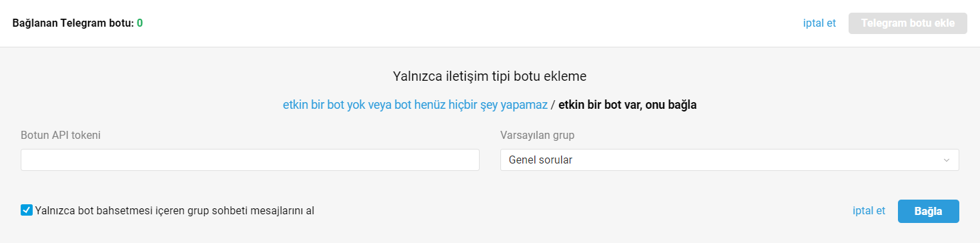This screenshot has height=243, width=980.
Task: Click the greyed 'Telegram botu ekle' button
Action: coord(908,23)
